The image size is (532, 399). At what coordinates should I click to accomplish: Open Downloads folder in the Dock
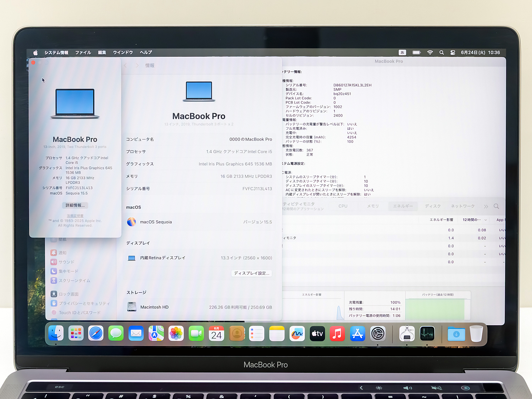[x=456, y=334]
